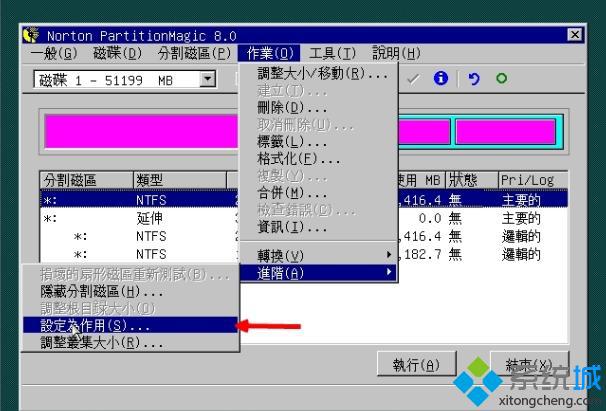This screenshot has height=411, width=606.
Task: Choose 刪除(D) from the menu
Action: tap(319, 107)
